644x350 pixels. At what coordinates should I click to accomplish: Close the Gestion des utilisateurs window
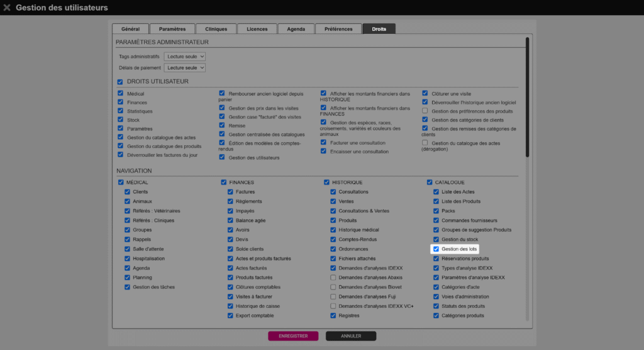pyautogui.click(x=7, y=8)
